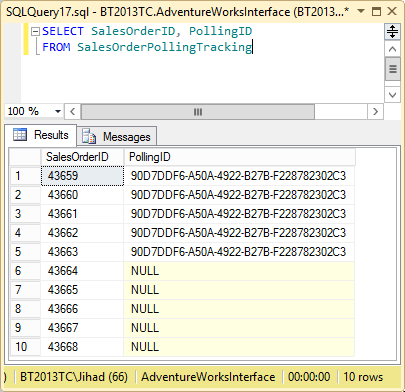Image resolution: width=405 pixels, height=392 pixels.
Task: Click cell 43667 in SalesOrderID column
Action: tap(82, 328)
